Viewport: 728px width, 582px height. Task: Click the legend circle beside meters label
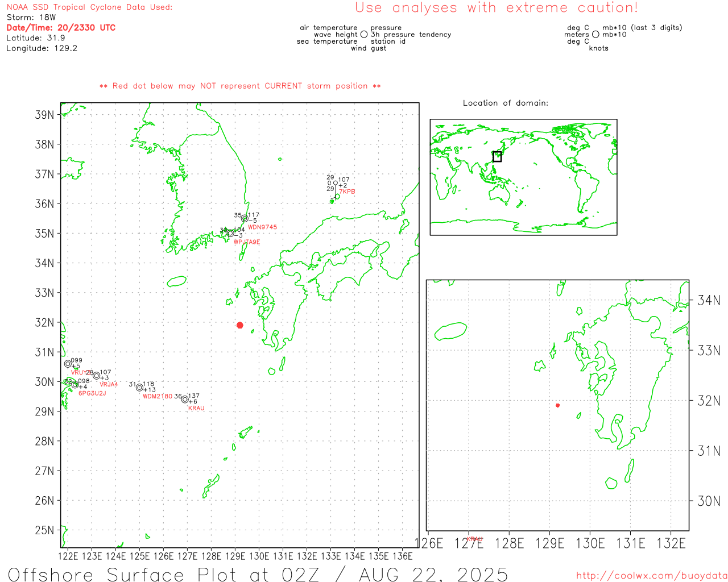point(595,34)
